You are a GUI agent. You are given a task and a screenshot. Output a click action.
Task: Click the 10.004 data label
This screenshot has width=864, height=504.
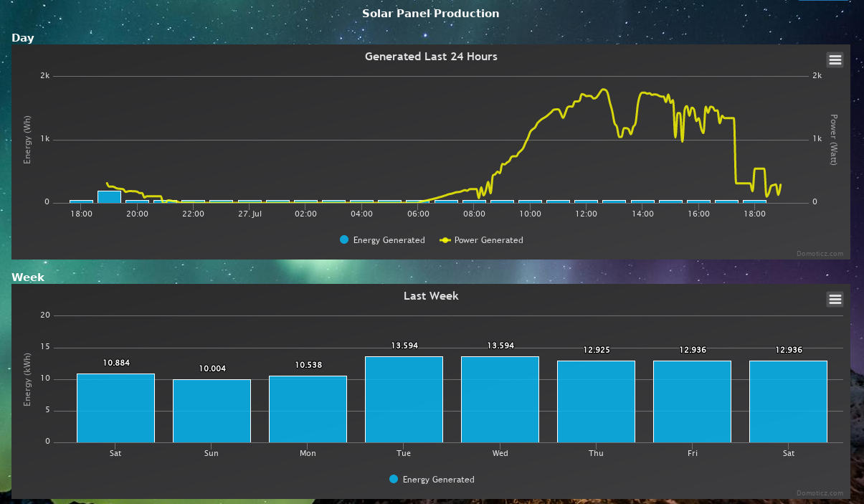tap(212, 369)
